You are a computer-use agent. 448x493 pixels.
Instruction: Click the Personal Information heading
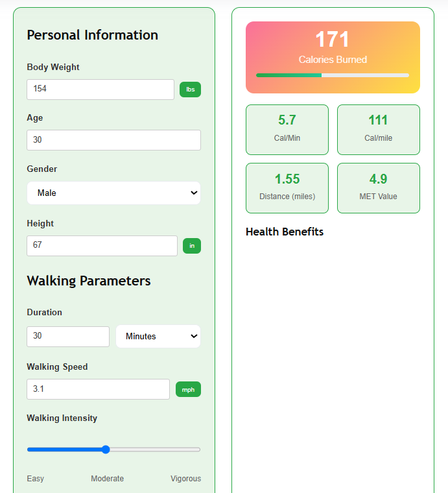(92, 35)
